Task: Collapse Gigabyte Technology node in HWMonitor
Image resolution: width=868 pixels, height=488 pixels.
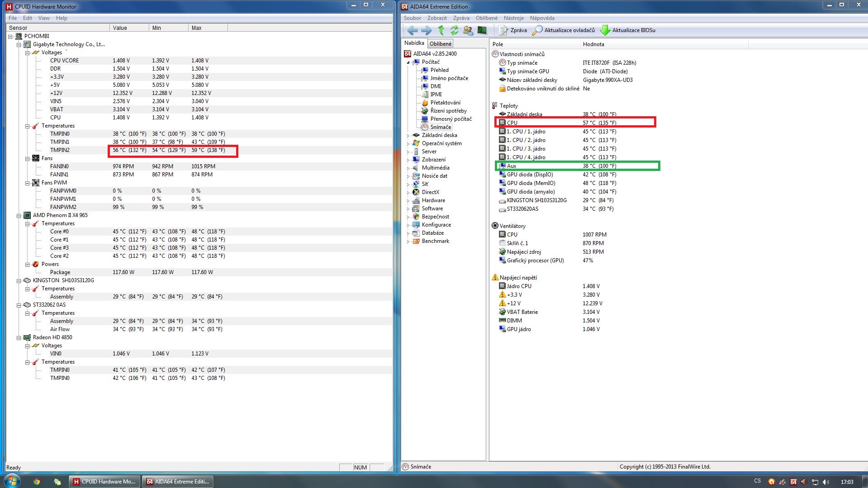Action: coord(19,44)
